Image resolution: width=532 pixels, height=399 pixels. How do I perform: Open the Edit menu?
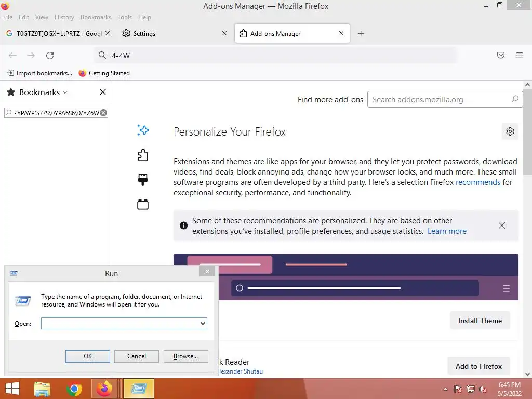(24, 17)
